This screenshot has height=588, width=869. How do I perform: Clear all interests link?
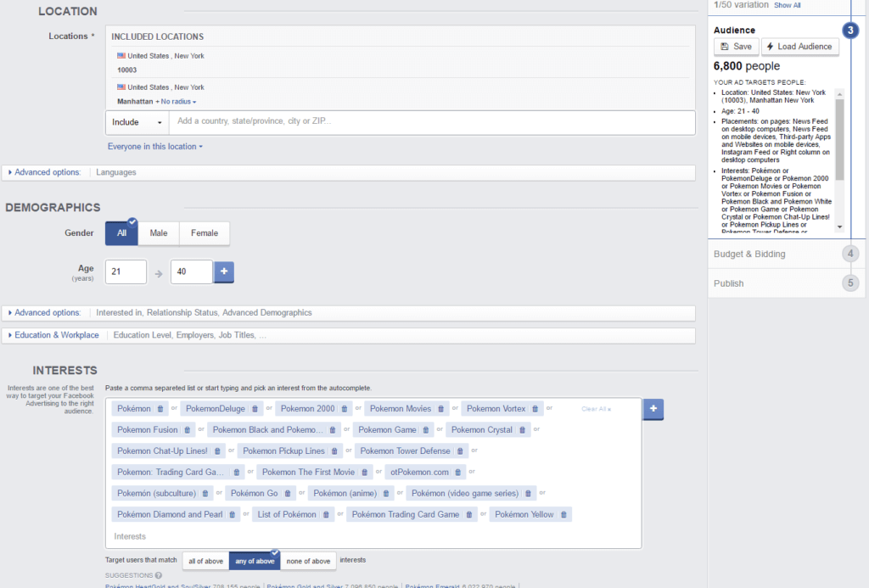[x=596, y=409]
